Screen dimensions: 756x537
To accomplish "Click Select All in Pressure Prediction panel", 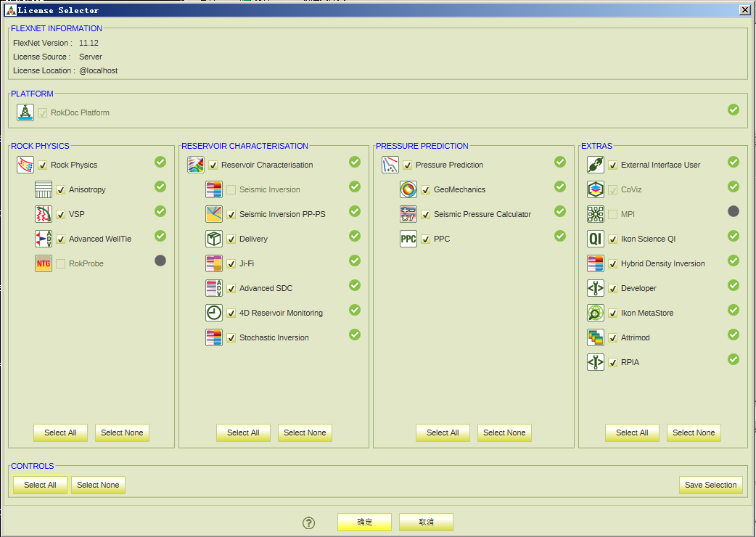I will pos(443,433).
